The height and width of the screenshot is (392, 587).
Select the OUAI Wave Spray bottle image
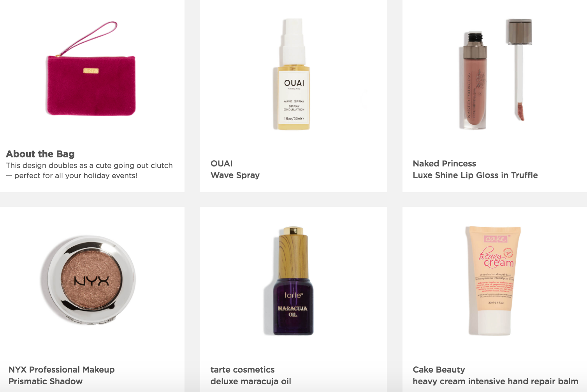294,74
